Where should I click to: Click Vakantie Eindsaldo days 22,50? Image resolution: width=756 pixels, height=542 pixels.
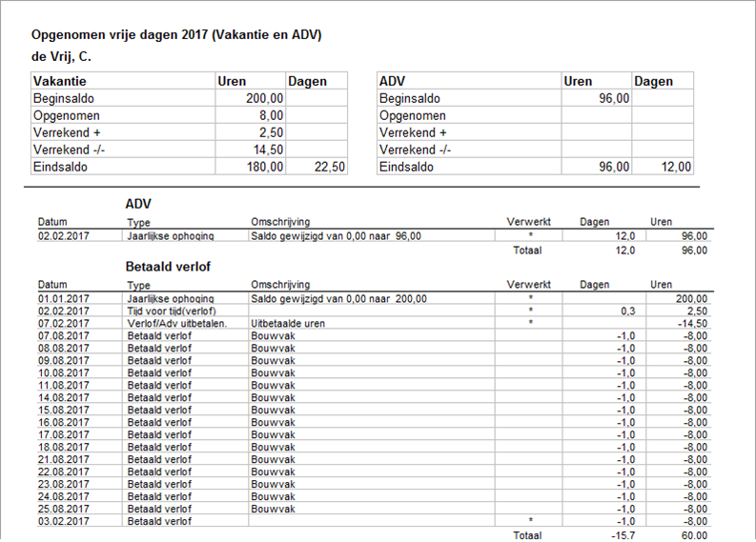click(x=330, y=168)
